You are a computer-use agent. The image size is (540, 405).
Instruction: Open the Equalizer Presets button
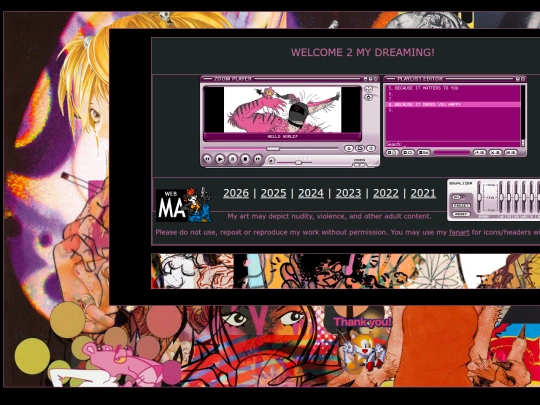coord(461,206)
